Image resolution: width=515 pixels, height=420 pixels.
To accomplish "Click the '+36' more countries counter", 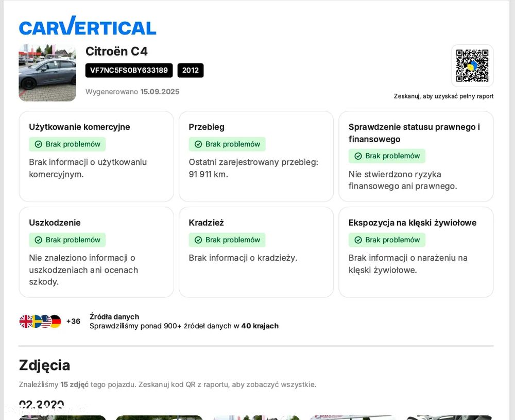I will tap(73, 322).
